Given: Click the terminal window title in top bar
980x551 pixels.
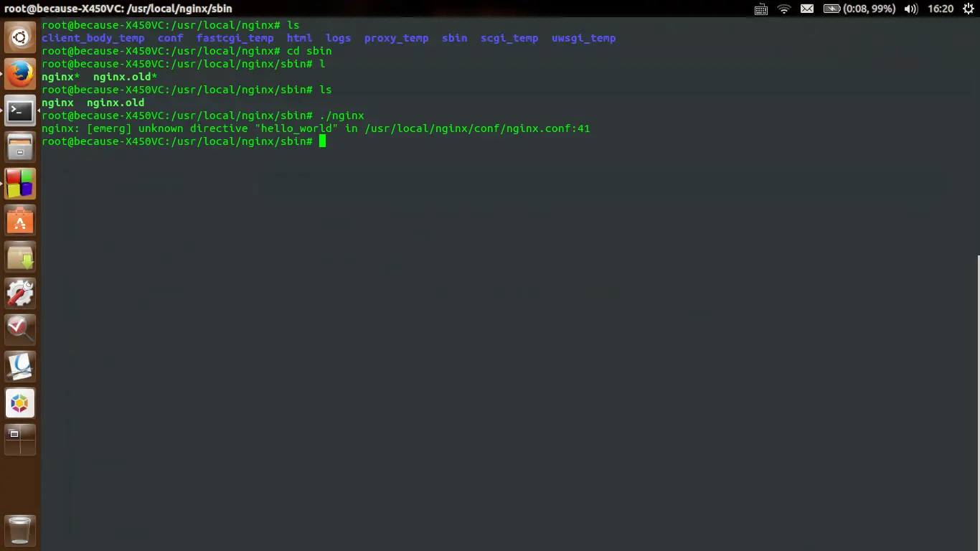Looking at the screenshot, I should click(x=118, y=9).
